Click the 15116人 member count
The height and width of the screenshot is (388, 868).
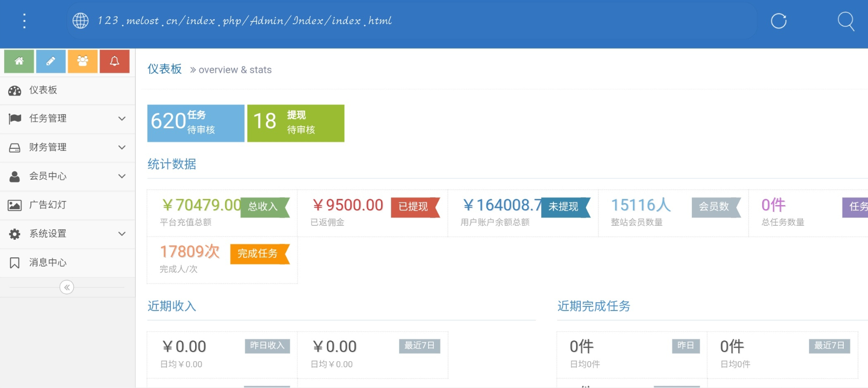coord(641,205)
